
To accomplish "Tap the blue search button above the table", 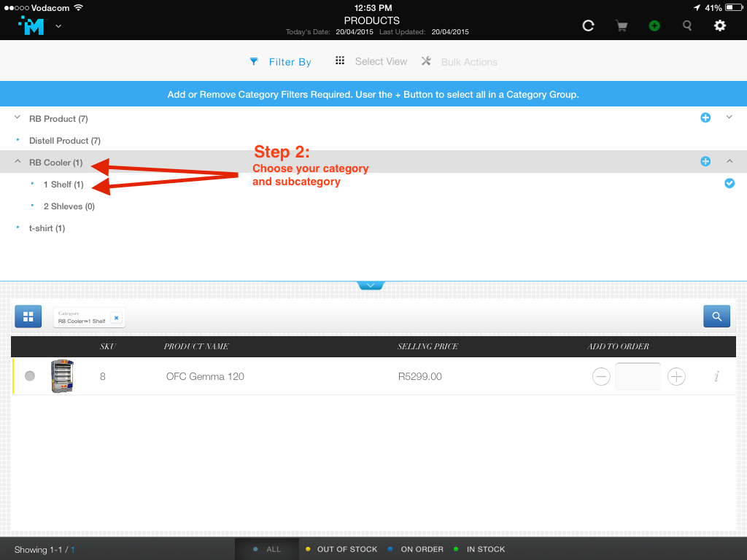I will [716, 316].
